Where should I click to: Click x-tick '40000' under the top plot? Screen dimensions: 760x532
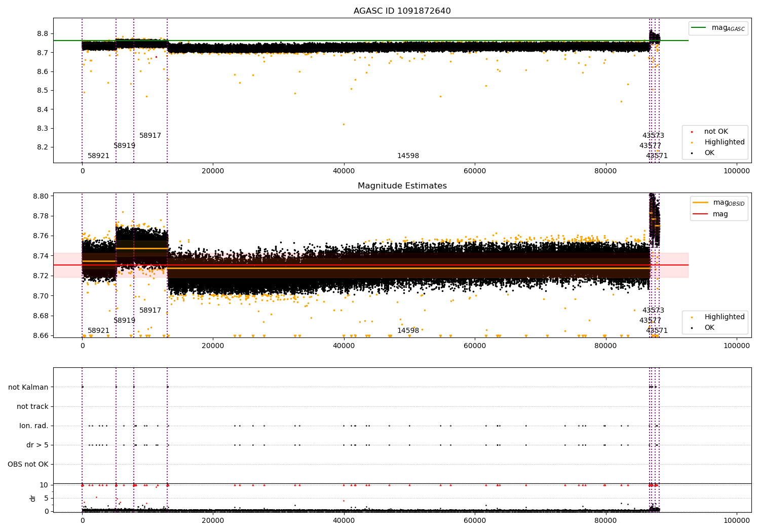pyautogui.click(x=344, y=171)
